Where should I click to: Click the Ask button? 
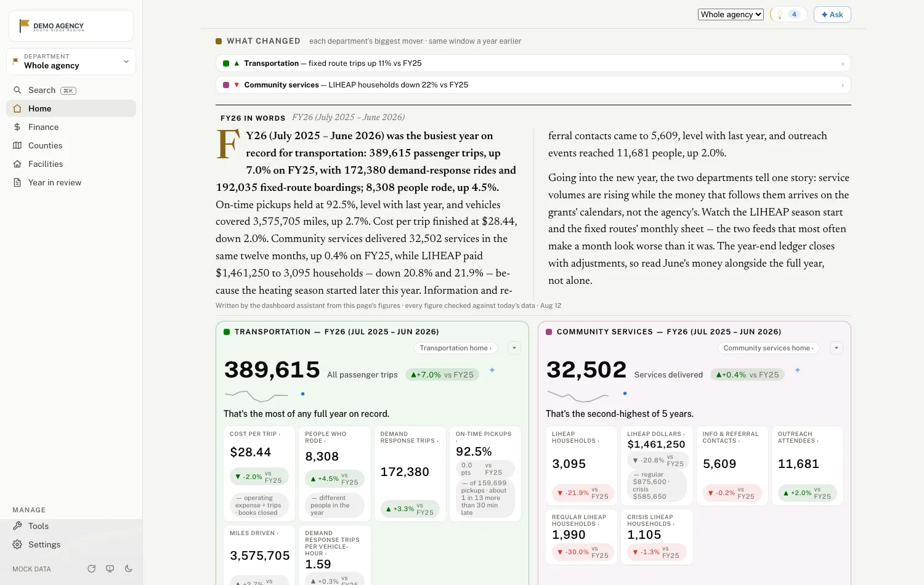832,14
